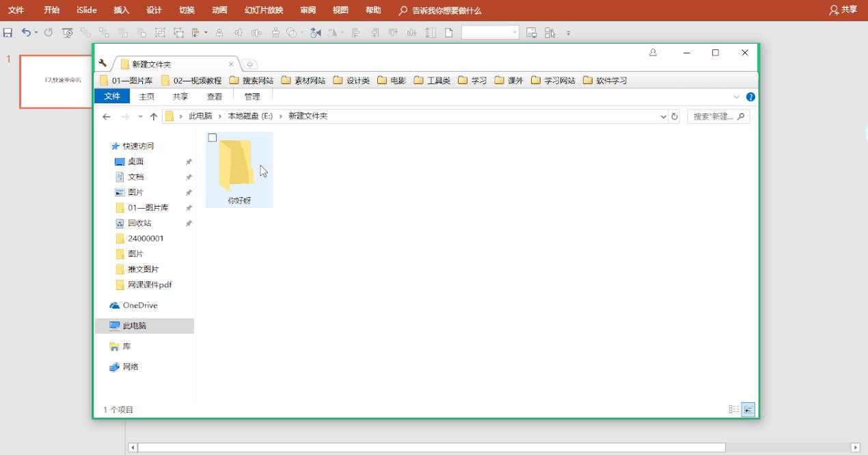Save presentation using Quick Access Toolbar save icon
Viewport: 868px width, 455px height.
[8, 32]
